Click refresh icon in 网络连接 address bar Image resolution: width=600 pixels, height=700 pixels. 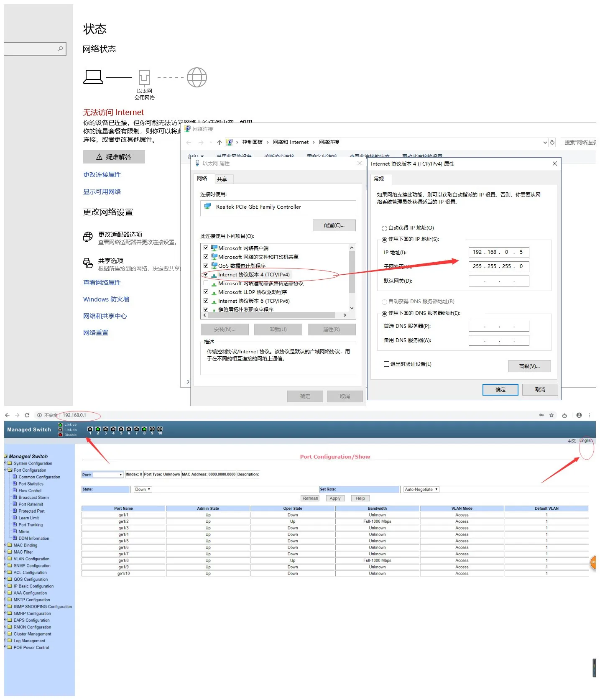(552, 142)
